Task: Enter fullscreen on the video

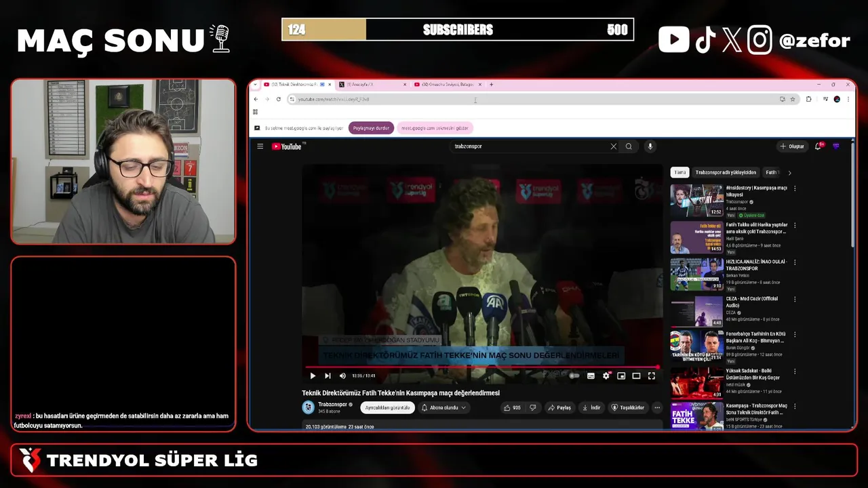Action: tap(652, 375)
